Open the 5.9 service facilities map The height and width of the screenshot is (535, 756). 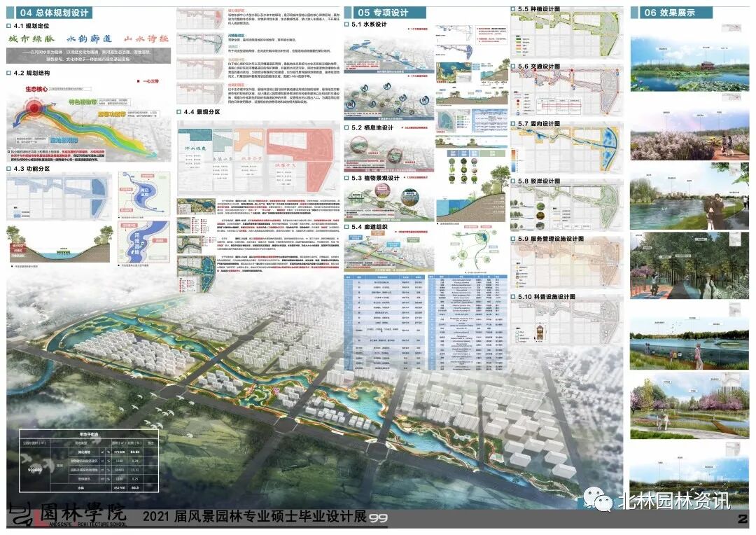click(x=567, y=265)
